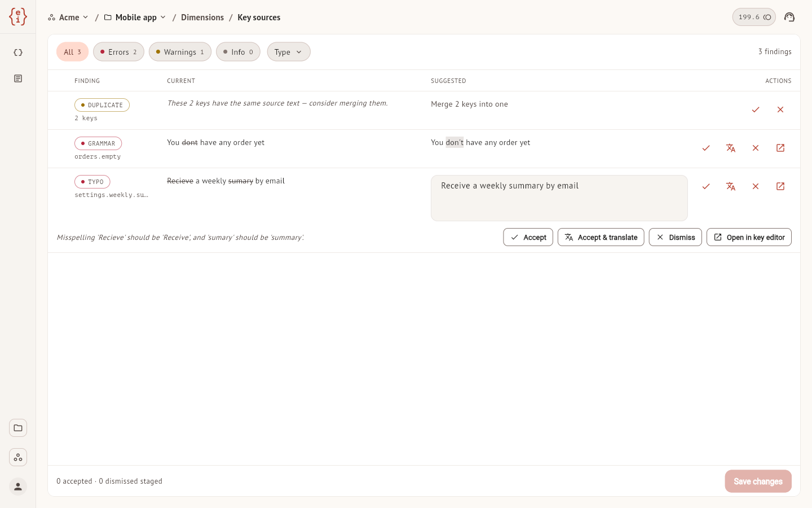Toggle the Warnings filter chip
The height and width of the screenshot is (508, 812).
180,52
